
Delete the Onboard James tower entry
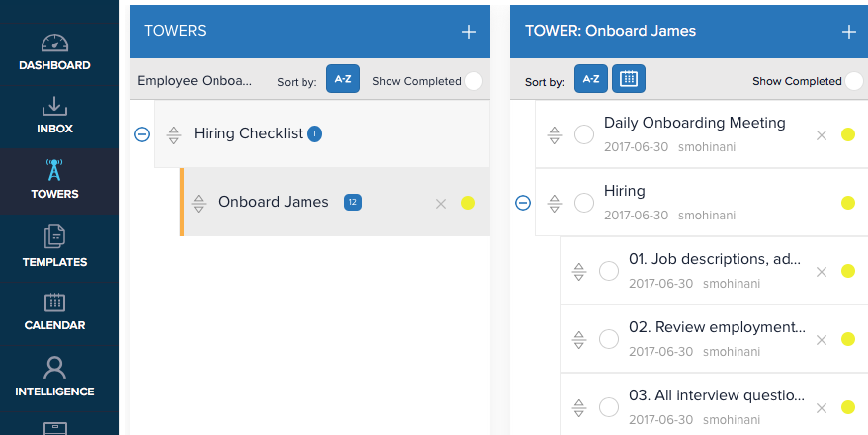(441, 203)
